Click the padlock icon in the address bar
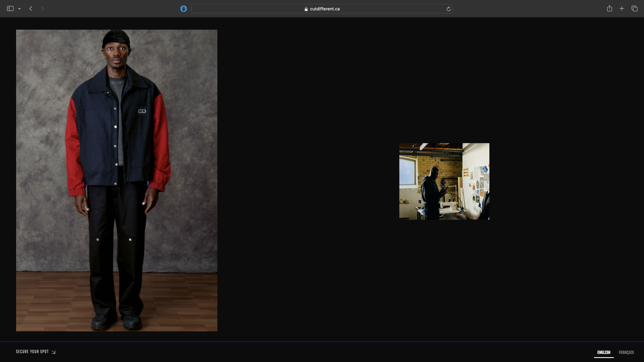 306,9
